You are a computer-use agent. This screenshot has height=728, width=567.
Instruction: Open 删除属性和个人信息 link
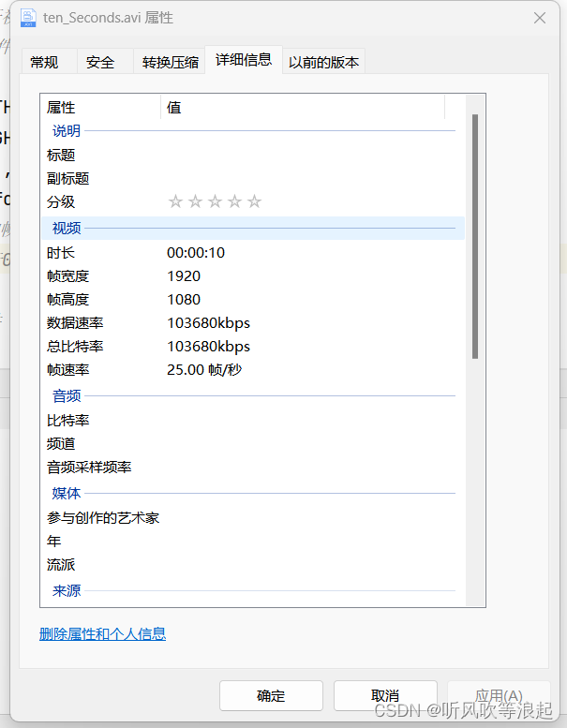point(103,633)
